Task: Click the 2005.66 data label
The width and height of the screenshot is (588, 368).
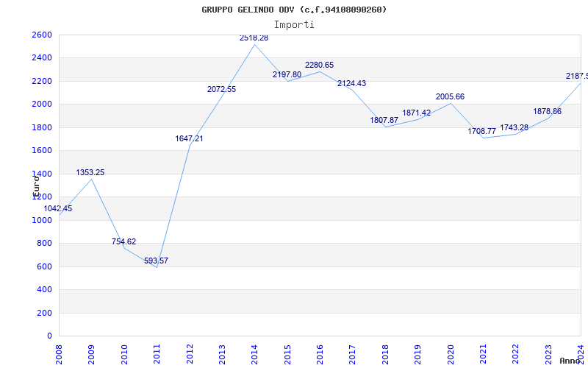Action: pos(450,97)
